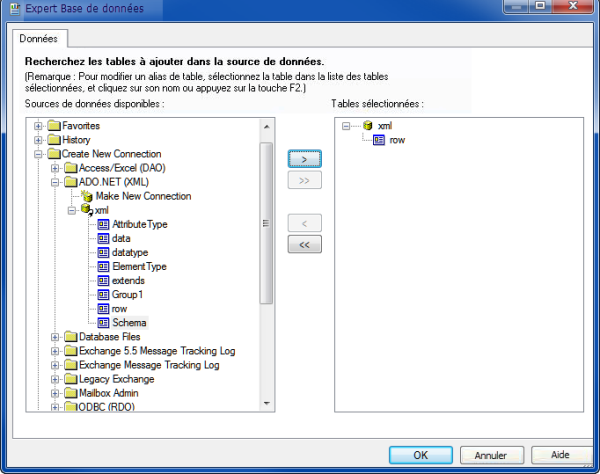The image size is (600, 474).
Task: Click the row table icon in selected tables
Action: 379,140
